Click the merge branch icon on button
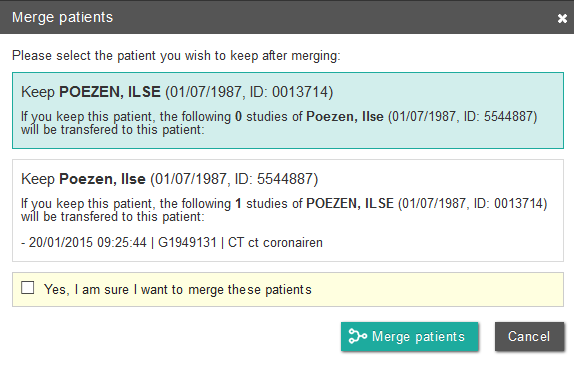The width and height of the screenshot is (574, 371). click(357, 336)
